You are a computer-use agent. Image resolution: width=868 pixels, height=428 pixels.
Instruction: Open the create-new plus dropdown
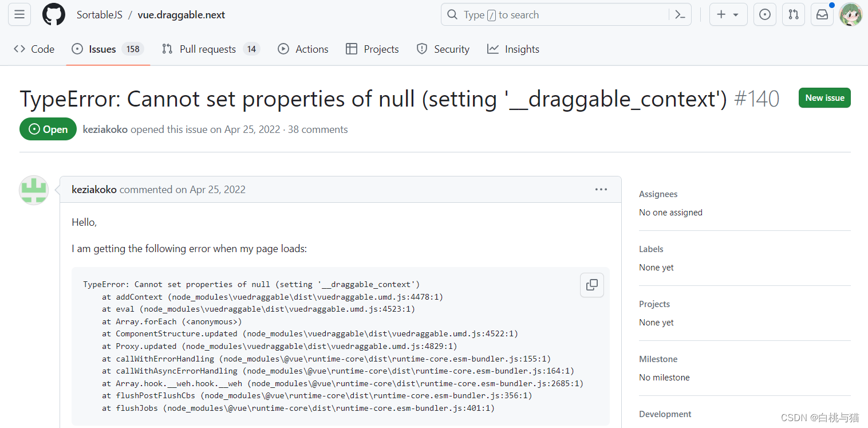[728, 15]
